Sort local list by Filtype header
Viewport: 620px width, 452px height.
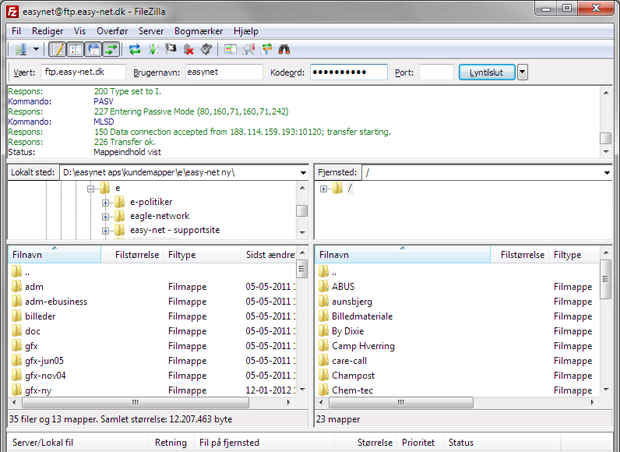coord(202,255)
